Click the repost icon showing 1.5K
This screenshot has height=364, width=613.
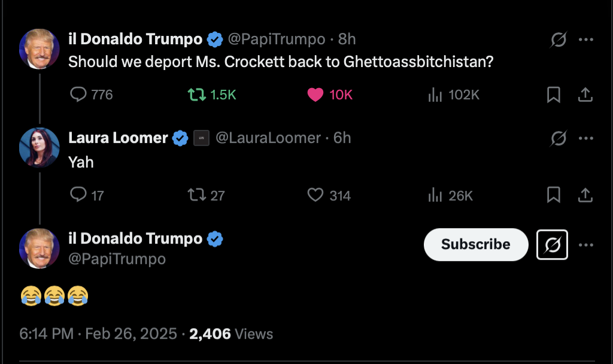[x=195, y=95]
